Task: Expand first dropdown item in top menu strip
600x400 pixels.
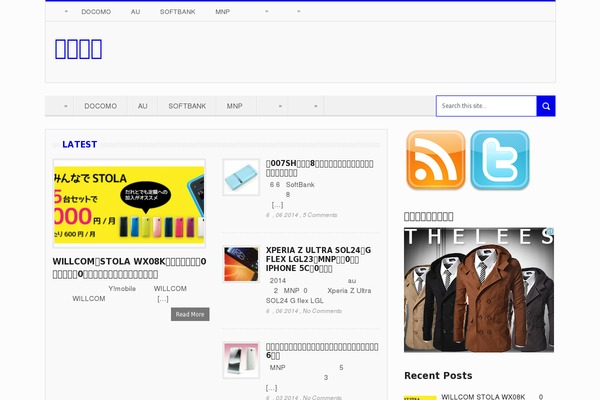Action: (66, 12)
